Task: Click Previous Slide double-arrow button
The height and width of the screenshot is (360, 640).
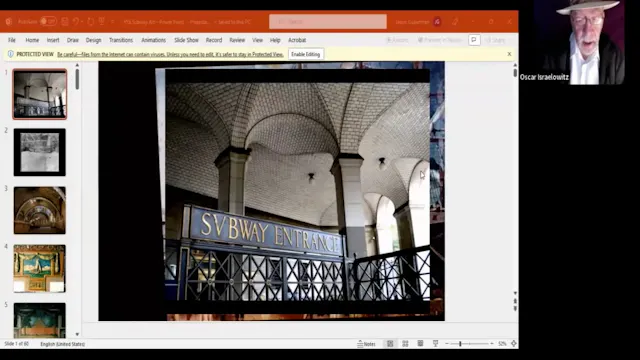Action: (515, 301)
